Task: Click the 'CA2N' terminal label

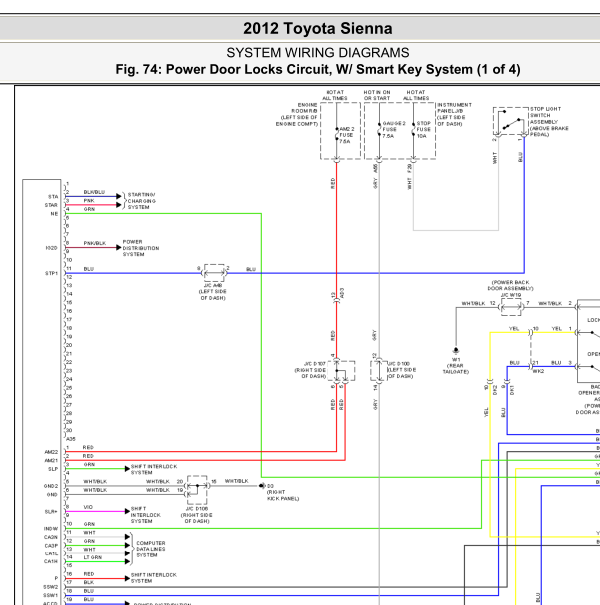Action: tap(51, 537)
